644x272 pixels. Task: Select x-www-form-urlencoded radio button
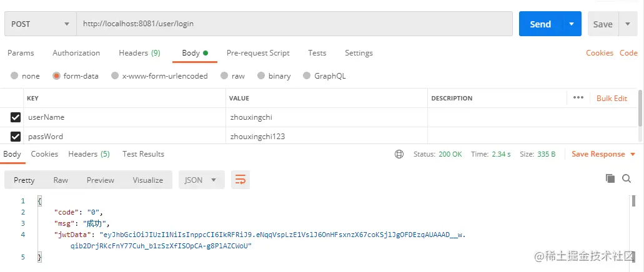115,76
